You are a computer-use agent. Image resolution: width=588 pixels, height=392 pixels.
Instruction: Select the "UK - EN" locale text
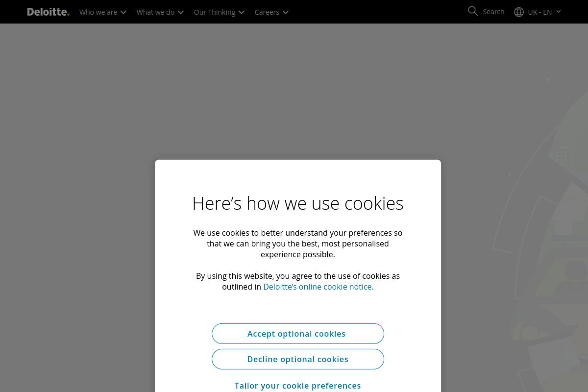[x=541, y=12]
